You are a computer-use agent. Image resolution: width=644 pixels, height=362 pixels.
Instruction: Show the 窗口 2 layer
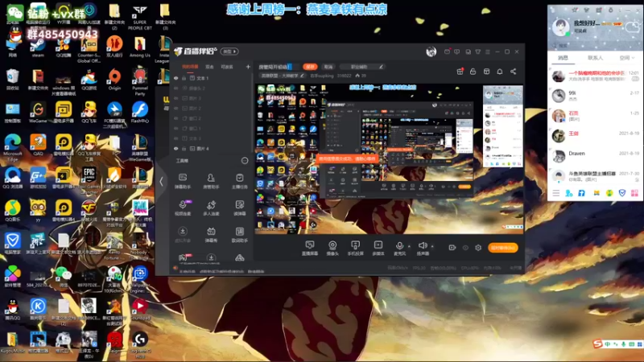(x=176, y=118)
